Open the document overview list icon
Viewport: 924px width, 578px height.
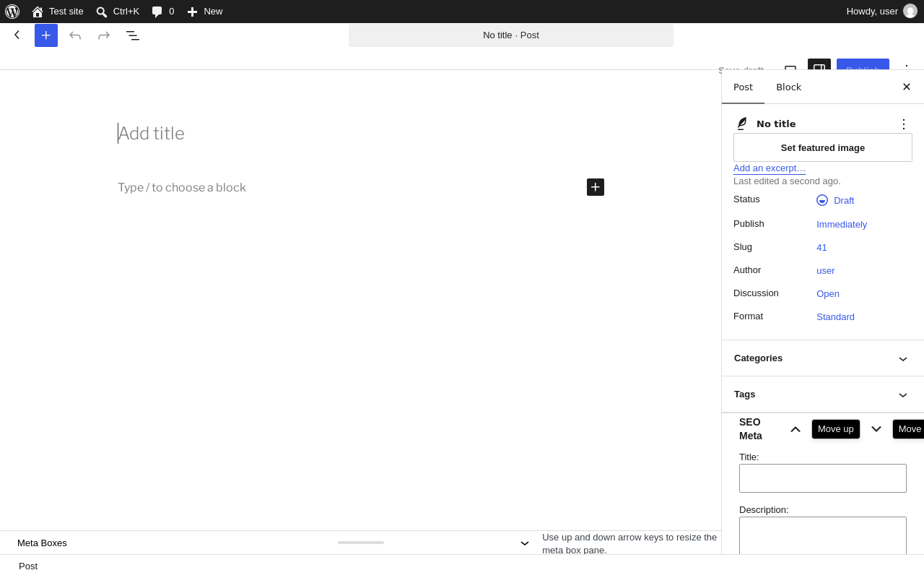pyautogui.click(x=133, y=35)
